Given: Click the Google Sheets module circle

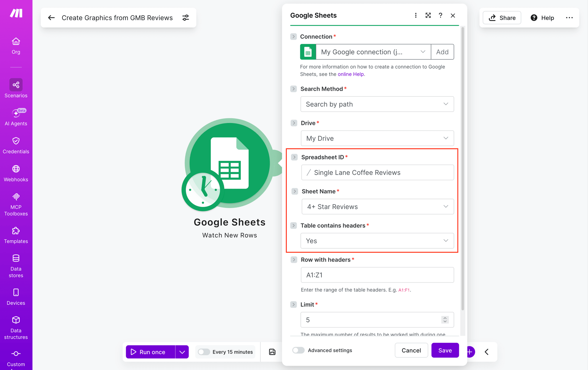Looking at the screenshot, I should tap(230, 163).
